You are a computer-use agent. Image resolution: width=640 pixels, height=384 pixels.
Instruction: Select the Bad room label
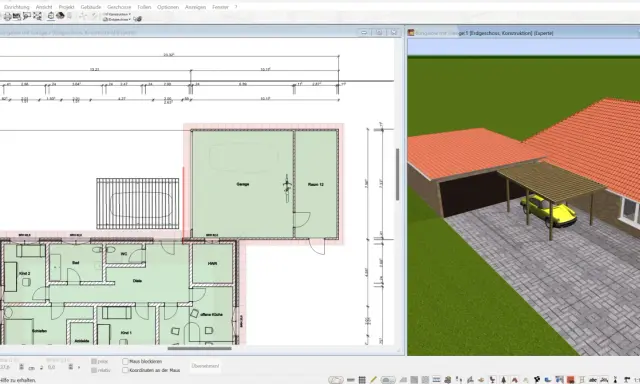pos(76,262)
